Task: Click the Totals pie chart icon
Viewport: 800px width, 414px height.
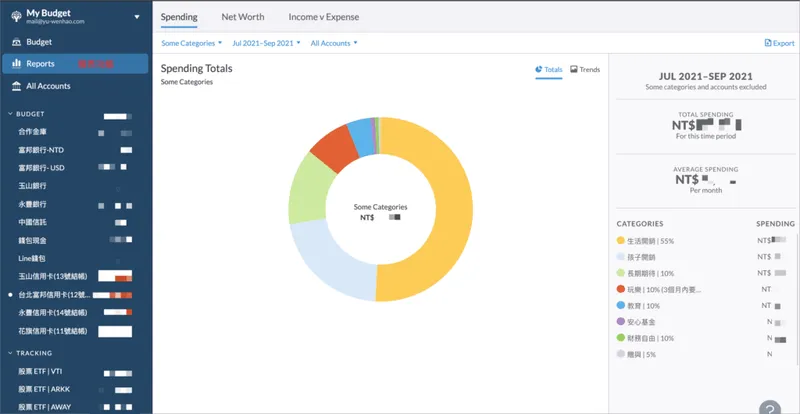Action: (539, 70)
